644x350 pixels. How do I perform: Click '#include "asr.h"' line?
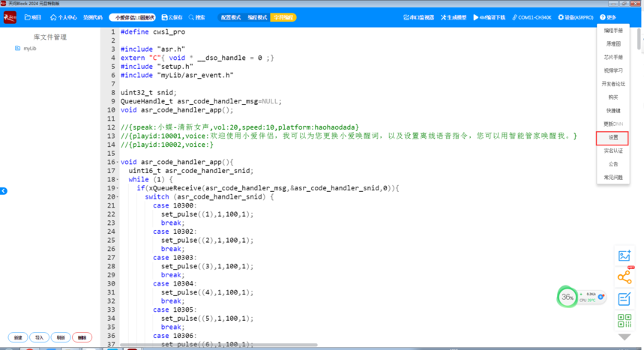(x=153, y=49)
